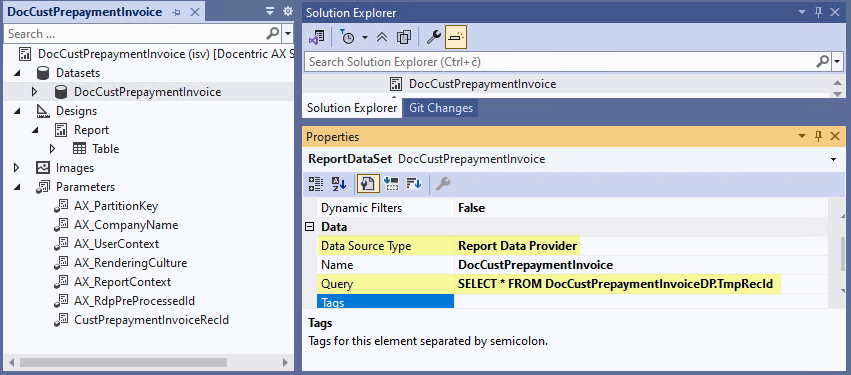This screenshot has width=851, height=375.
Task: Open the gear settings in document tab bar
Action: (x=288, y=11)
